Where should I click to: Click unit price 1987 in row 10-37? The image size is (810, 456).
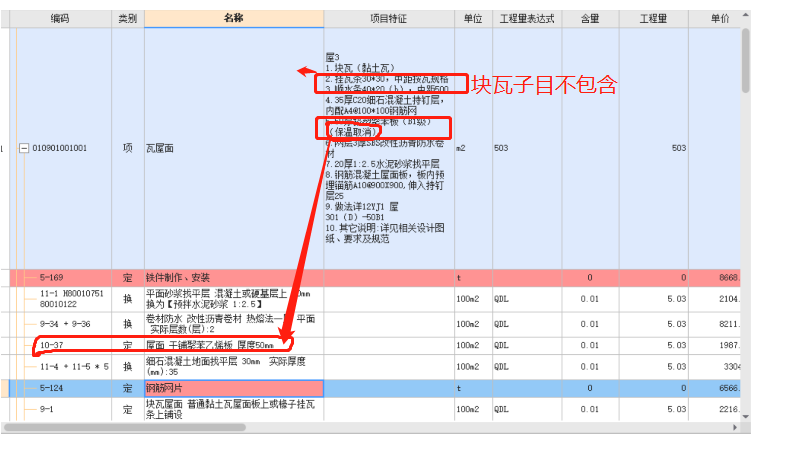point(714,345)
